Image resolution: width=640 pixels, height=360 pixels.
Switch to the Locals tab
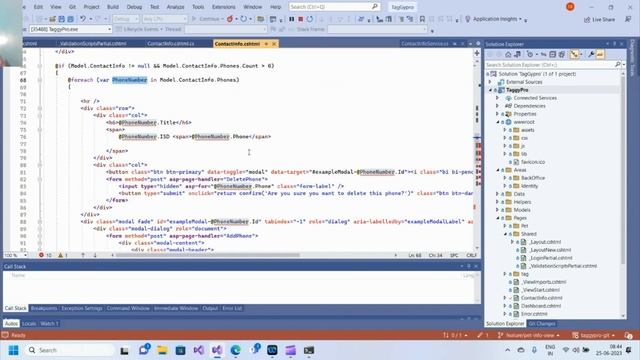[29, 324]
